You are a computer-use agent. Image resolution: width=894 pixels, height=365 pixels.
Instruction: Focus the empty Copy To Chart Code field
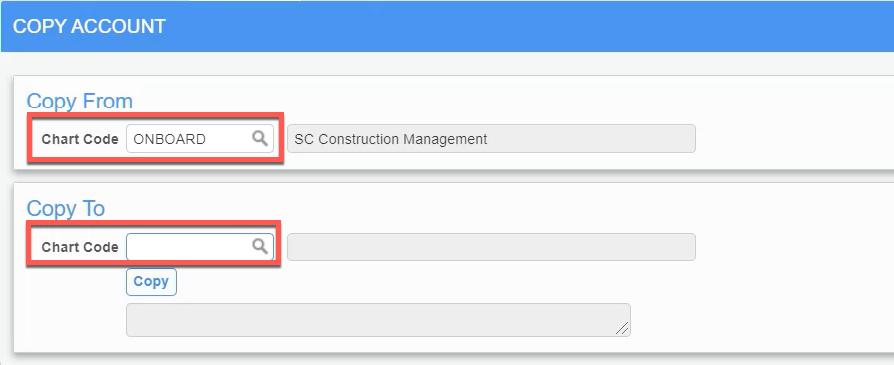tap(200, 246)
